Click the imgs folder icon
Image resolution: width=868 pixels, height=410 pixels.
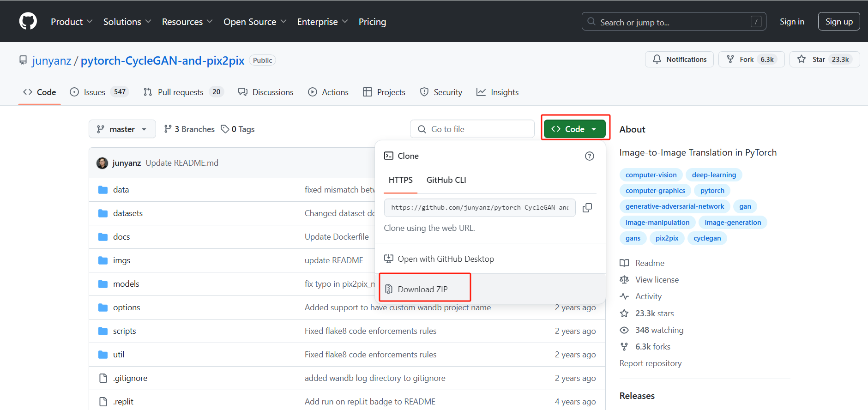(x=103, y=260)
